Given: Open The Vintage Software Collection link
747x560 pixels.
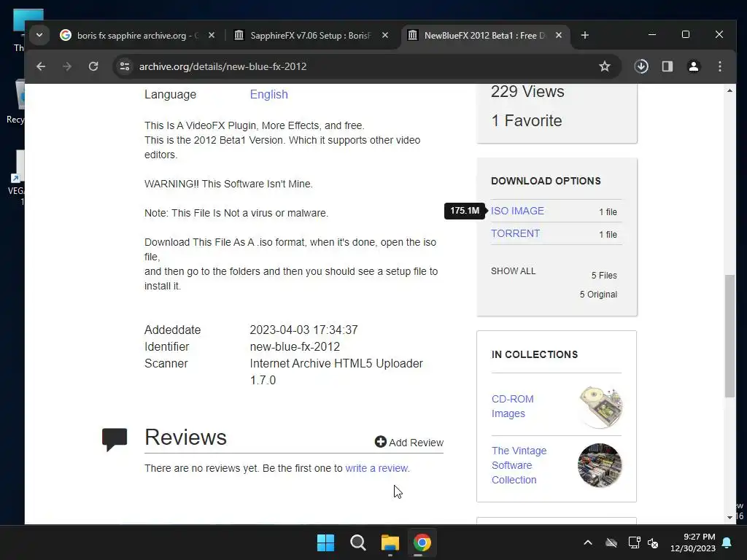Looking at the screenshot, I should (519, 465).
